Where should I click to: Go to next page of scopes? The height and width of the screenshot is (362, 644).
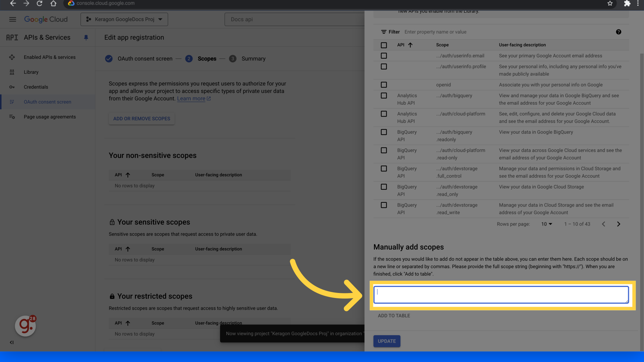(x=619, y=224)
